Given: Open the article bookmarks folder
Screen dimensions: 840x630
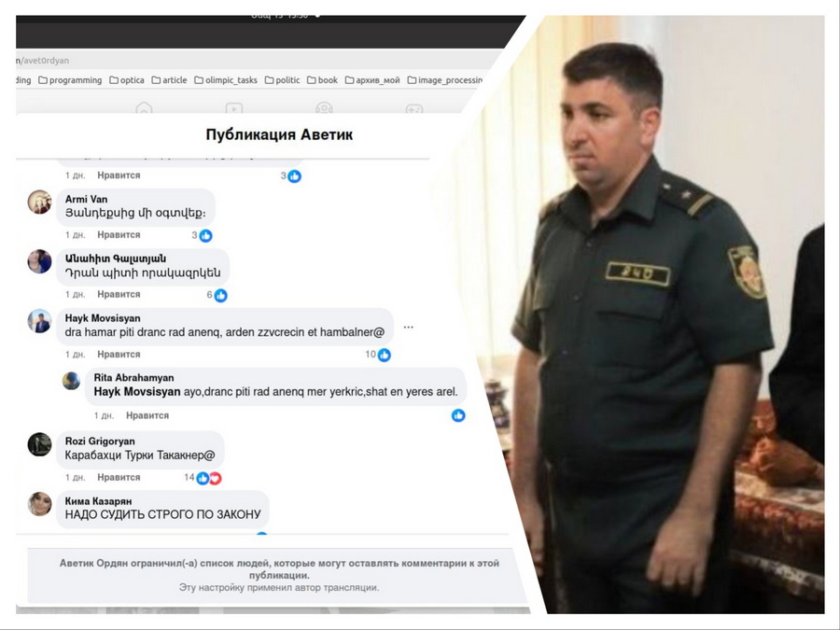Looking at the screenshot, I should point(169,80).
